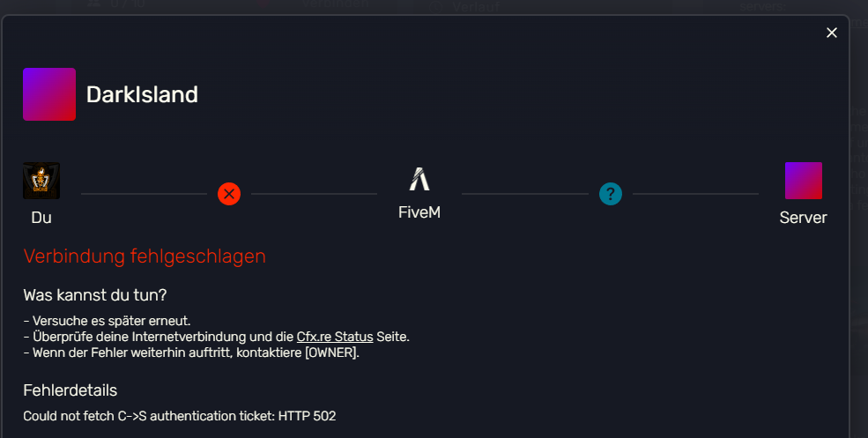
Task: Click your 'Du' profile avatar
Action: coord(41,181)
